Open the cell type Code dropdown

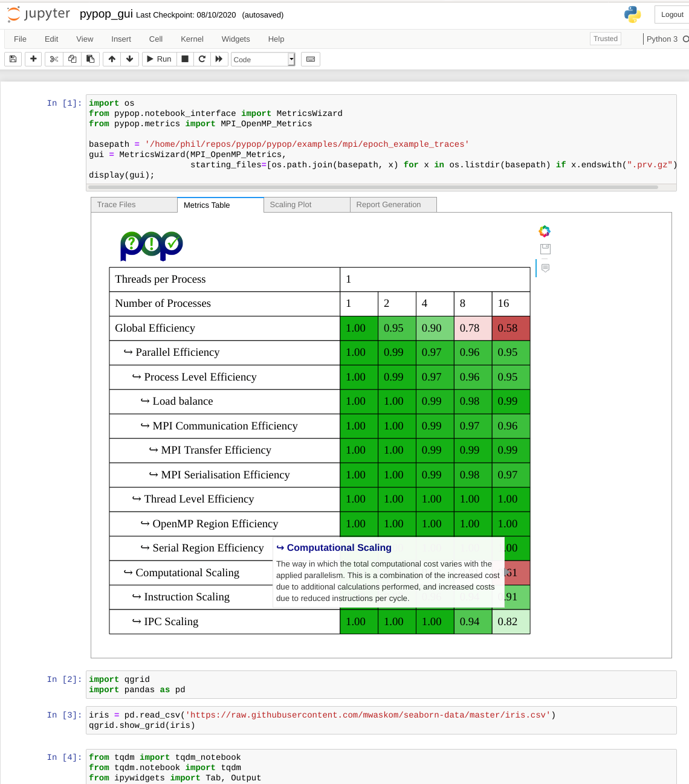click(x=263, y=59)
